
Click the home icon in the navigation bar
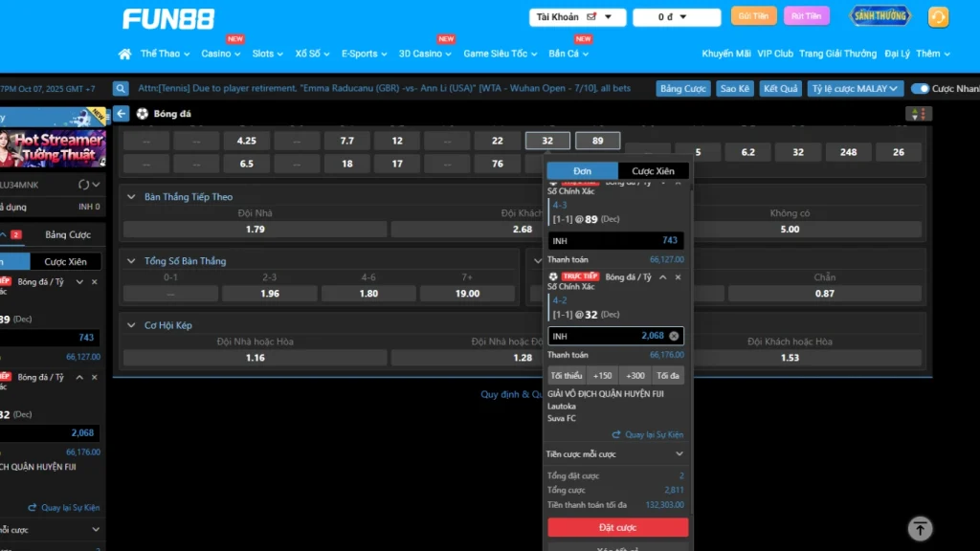pos(124,55)
